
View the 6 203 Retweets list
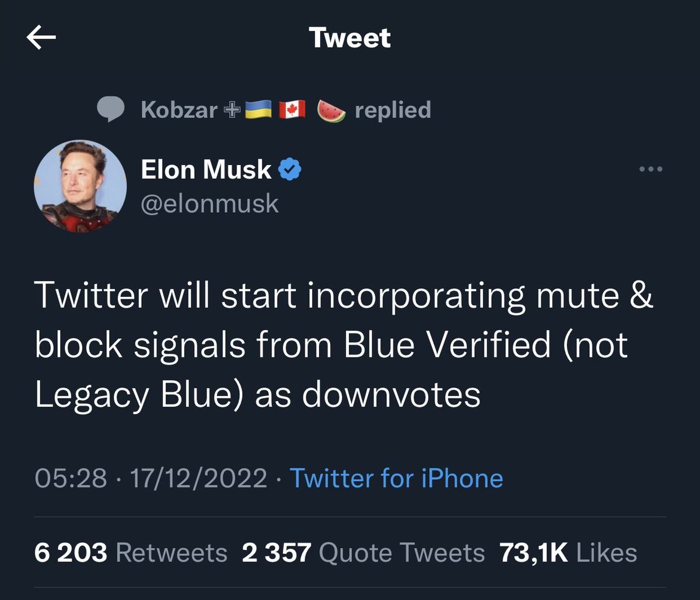click(x=131, y=552)
